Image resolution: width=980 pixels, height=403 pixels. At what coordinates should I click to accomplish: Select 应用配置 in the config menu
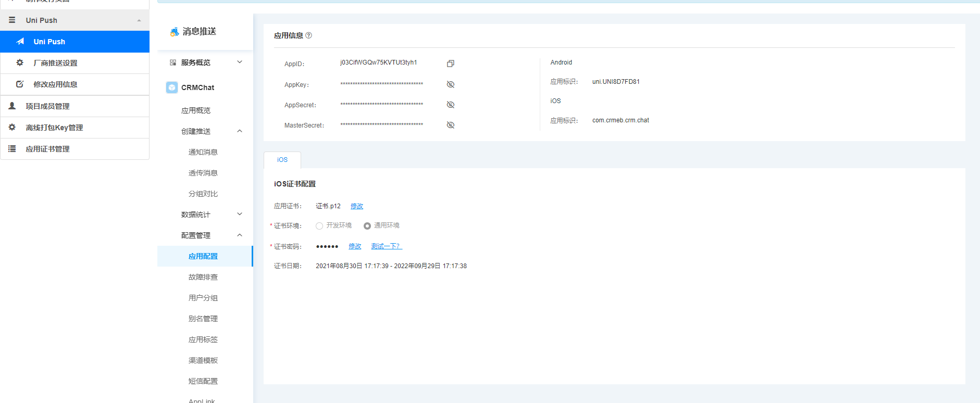[x=205, y=256]
